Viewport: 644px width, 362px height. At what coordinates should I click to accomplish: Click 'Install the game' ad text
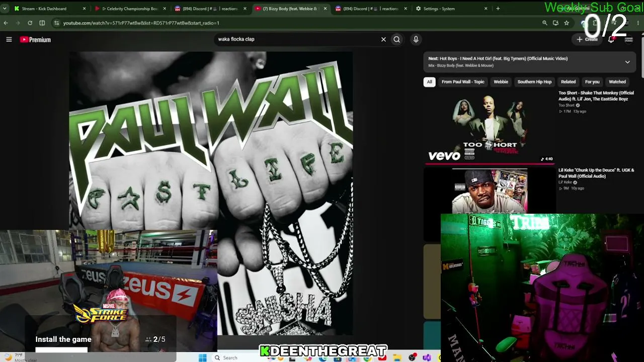pyautogui.click(x=63, y=339)
